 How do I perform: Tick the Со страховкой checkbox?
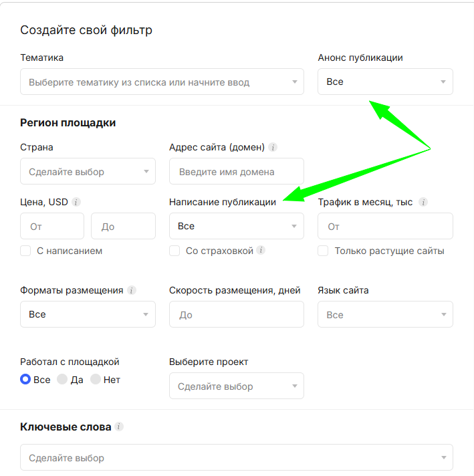[174, 251]
